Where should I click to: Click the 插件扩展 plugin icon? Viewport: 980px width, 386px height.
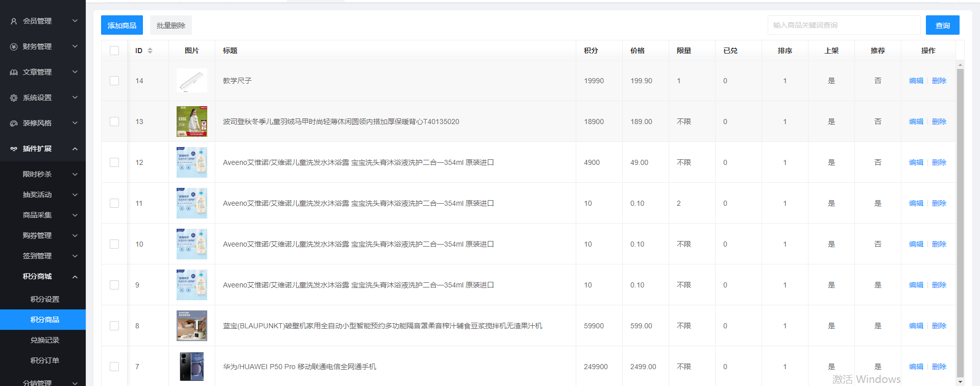point(14,149)
